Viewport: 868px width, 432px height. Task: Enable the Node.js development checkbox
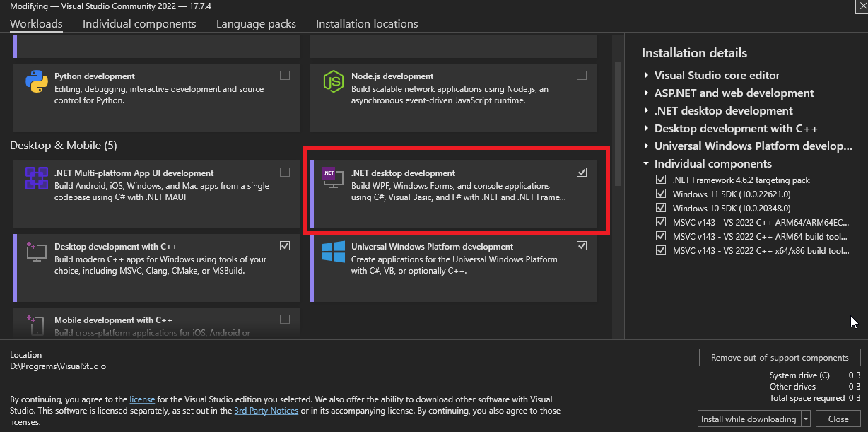582,75
